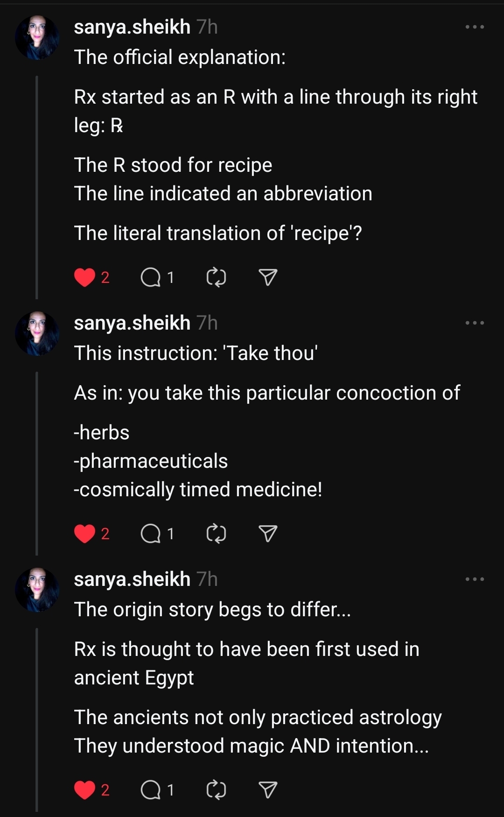Repost the 'Take thou' post

click(216, 534)
